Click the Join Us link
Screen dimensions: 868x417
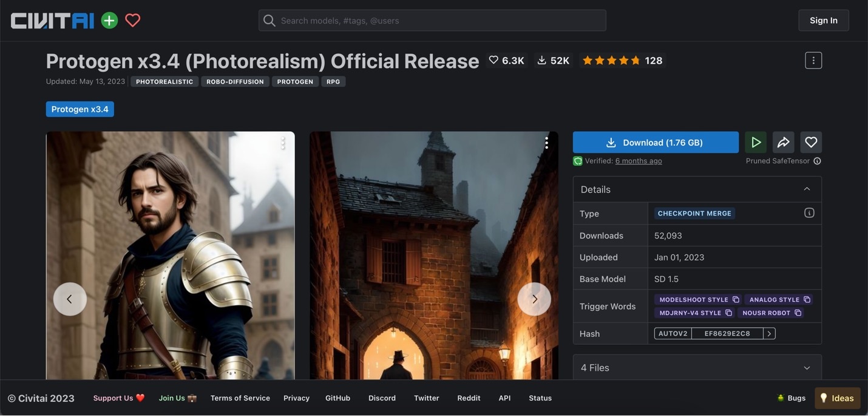click(x=178, y=398)
